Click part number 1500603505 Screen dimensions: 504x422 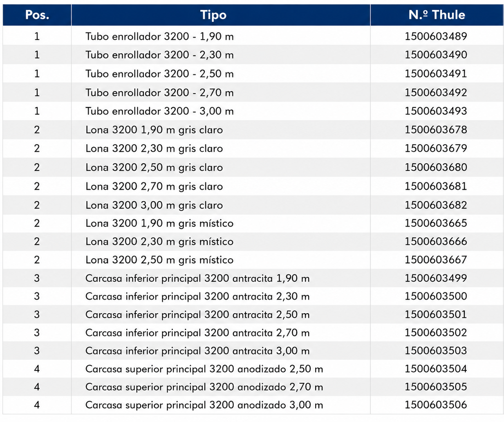(x=436, y=387)
